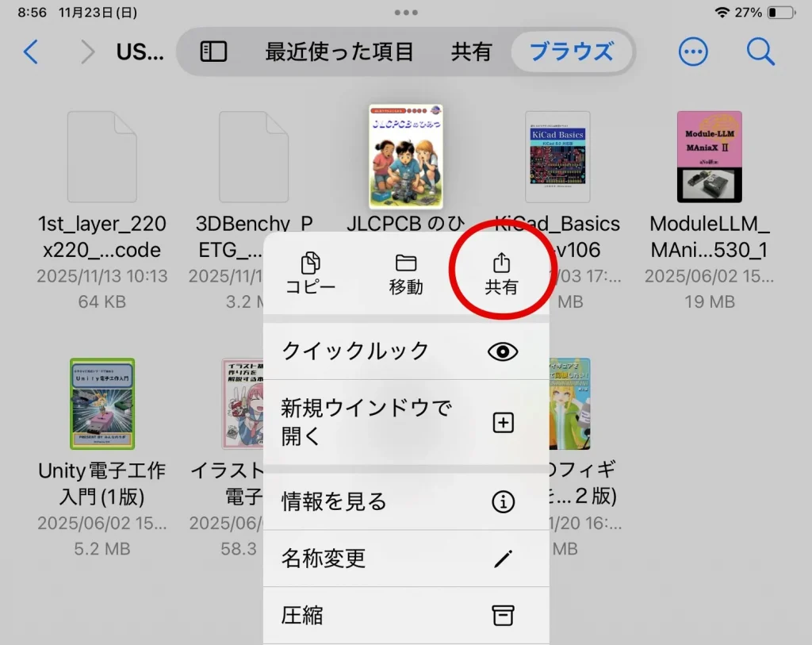Toggle the sidebar panel icon
The width and height of the screenshot is (812, 645).
[213, 52]
